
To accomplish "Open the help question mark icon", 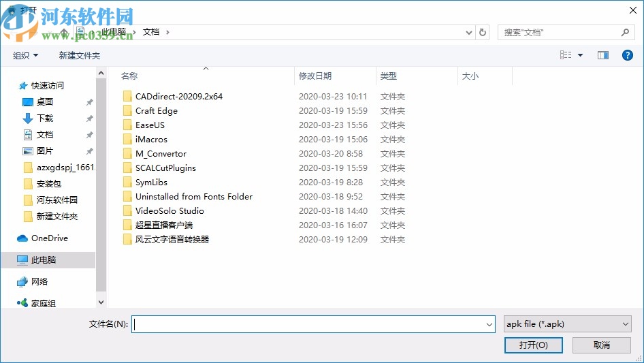I will (x=628, y=55).
